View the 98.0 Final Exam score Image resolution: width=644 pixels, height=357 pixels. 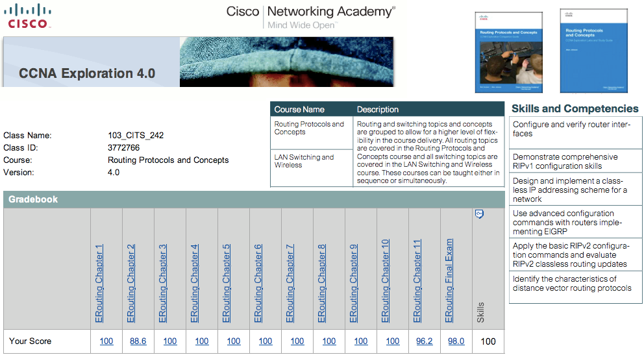pyautogui.click(x=456, y=341)
